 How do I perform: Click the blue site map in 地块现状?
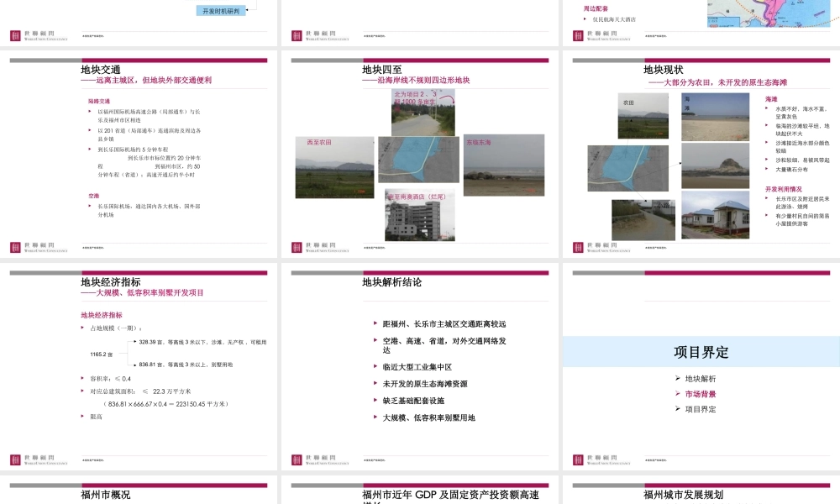pos(627,168)
